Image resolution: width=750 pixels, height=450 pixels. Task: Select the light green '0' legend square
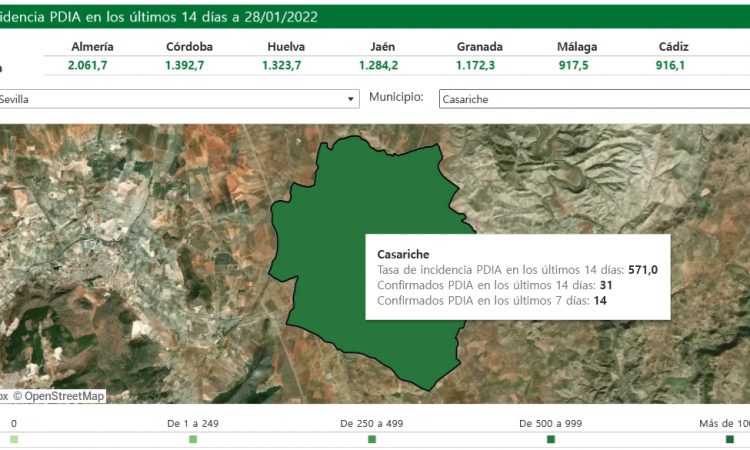click(x=14, y=439)
